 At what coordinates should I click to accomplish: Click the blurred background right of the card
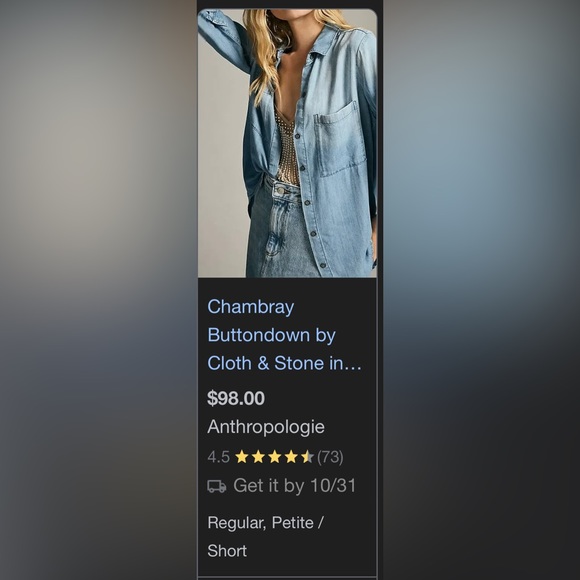tap(482, 290)
